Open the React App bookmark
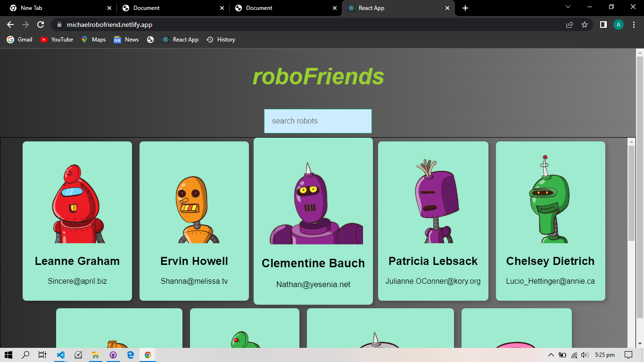The image size is (644, 362). 180,40
